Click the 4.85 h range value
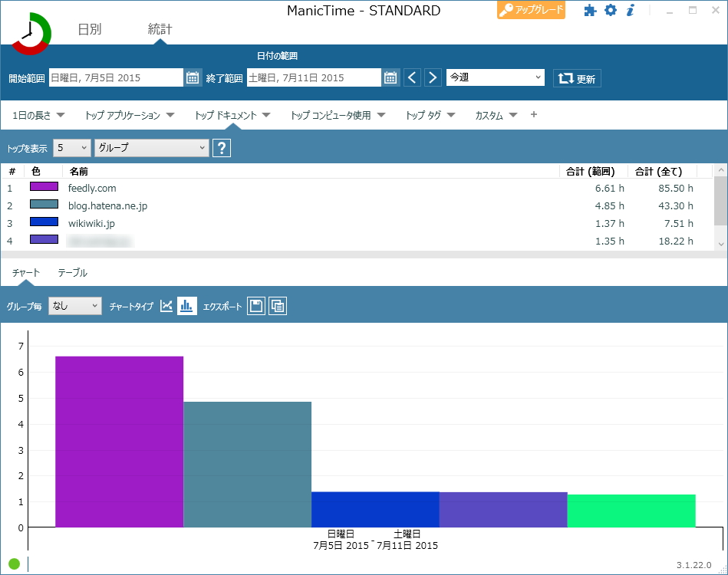This screenshot has height=575, width=728. 610,205
